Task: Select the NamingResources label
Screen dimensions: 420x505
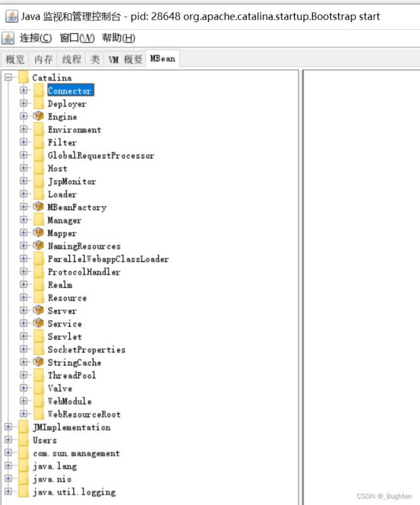Action: click(84, 246)
